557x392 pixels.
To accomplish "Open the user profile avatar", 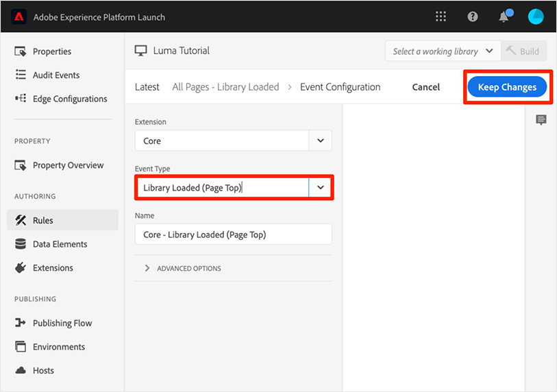I will coord(536,16).
